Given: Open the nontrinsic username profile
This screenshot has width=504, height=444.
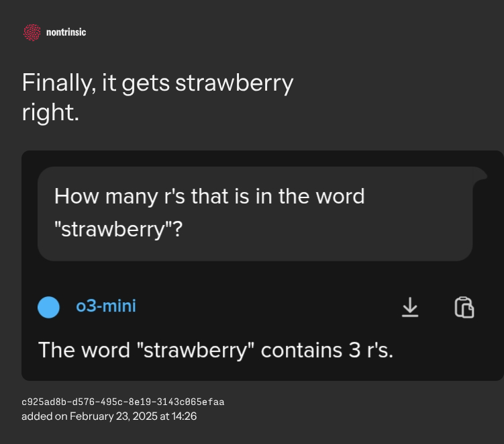Looking at the screenshot, I should coord(66,32).
